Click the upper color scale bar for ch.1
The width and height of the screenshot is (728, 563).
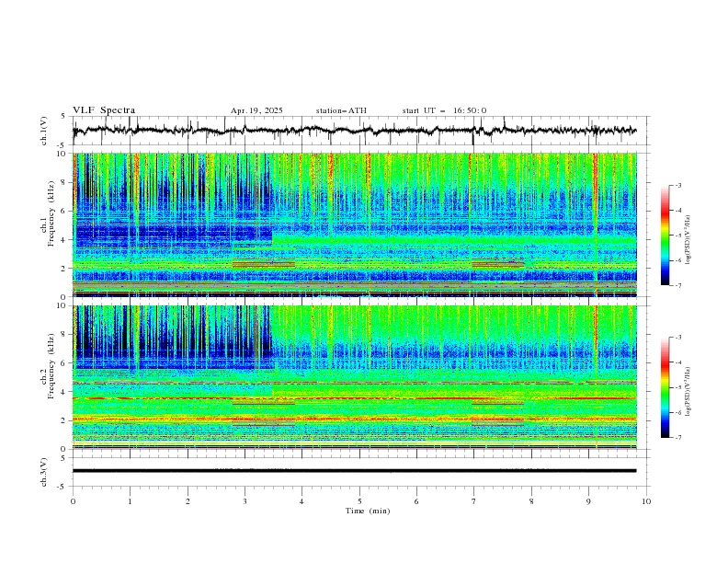point(665,236)
